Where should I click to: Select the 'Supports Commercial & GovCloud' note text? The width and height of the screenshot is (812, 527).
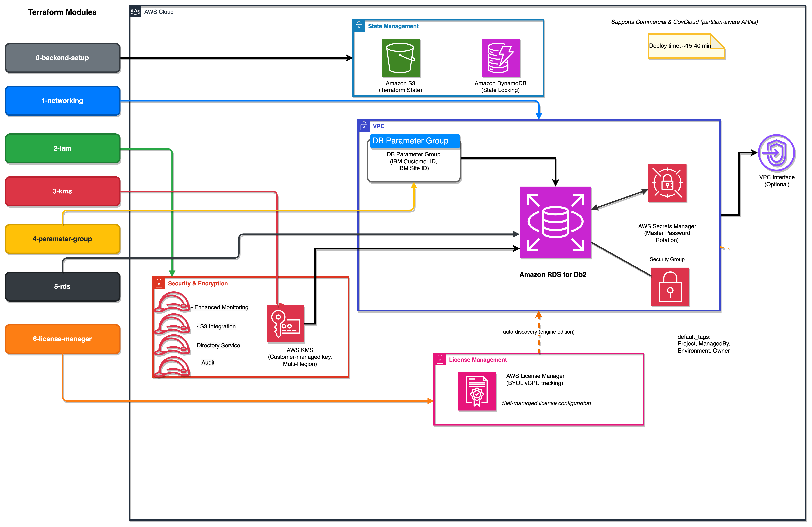point(684,22)
